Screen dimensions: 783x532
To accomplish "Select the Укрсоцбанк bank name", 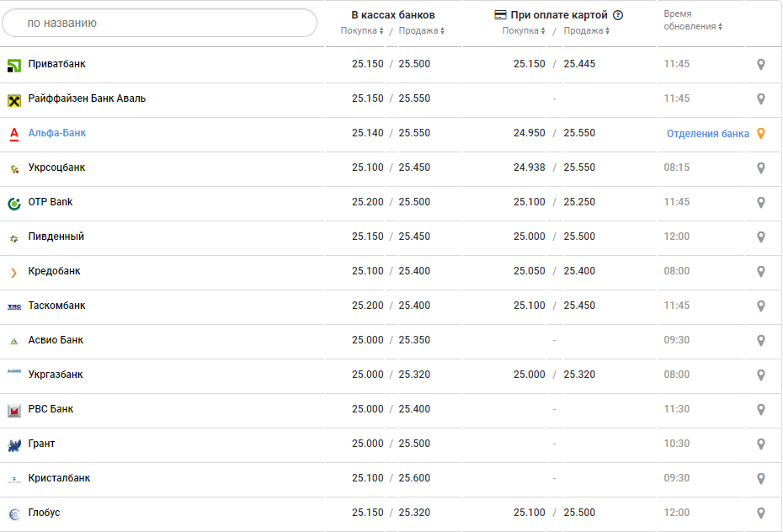I will click(56, 168).
